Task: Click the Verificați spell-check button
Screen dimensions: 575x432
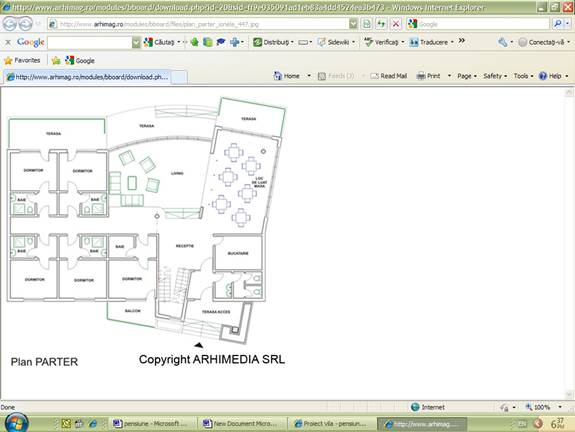Action: click(384, 42)
